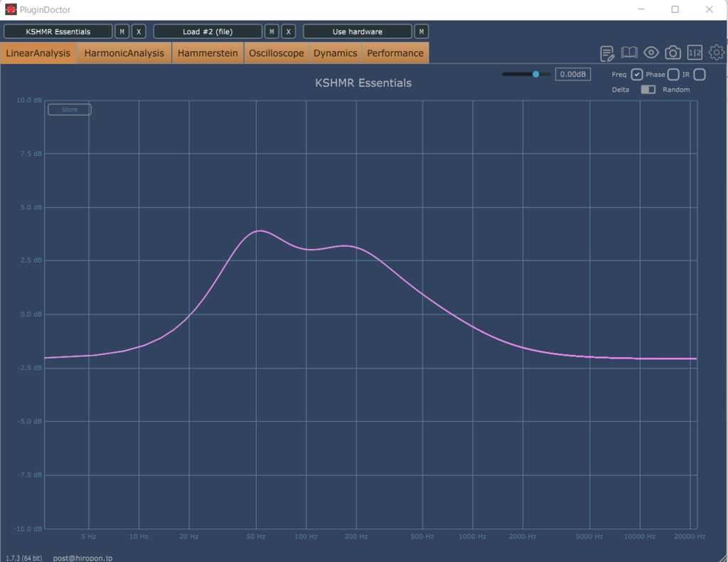Remove KSHMR Essentials plugin with its X button
The image size is (728, 562).
point(139,31)
